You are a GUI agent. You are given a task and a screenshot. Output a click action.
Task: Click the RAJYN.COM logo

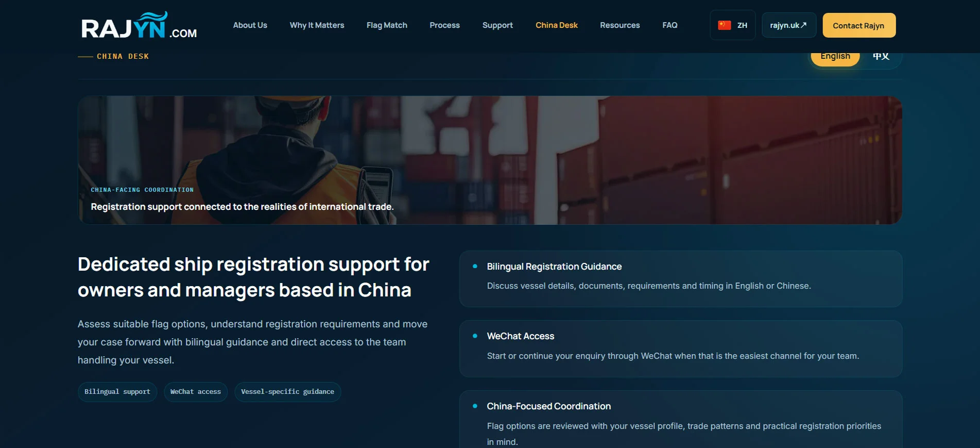click(139, 25)
